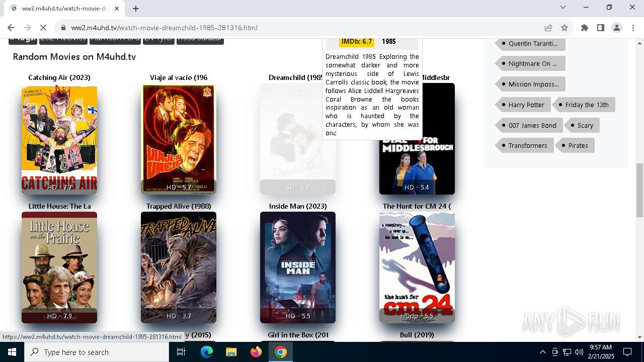Click the IMDb: 6.7 badge
Viewport: 644px width, 362px height.
coord(357,42)
